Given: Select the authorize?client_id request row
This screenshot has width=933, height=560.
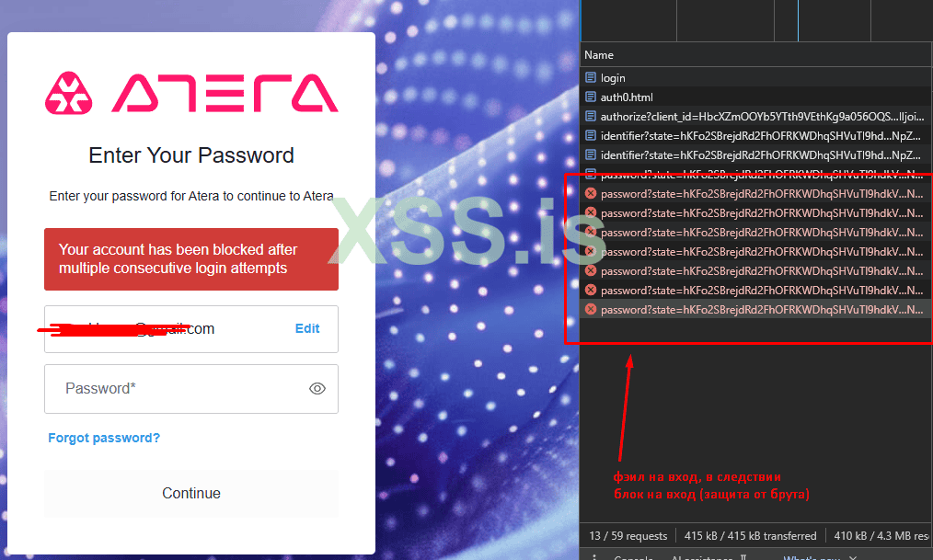Looking at the screenshot, I should point(756,116).
